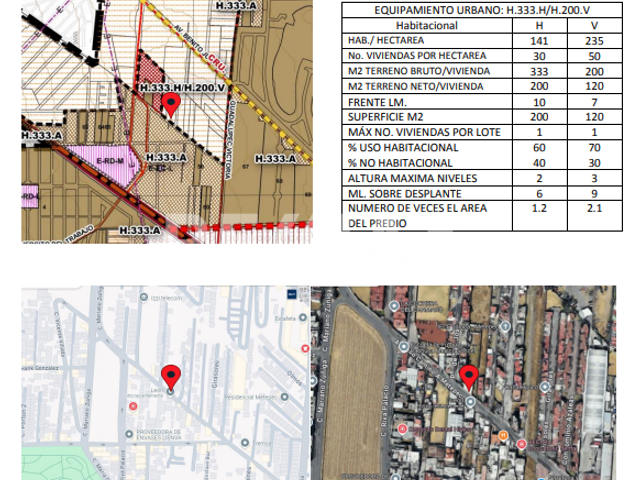Select the V column header in the table
The height and width of the screenshot is (480, 640).
tap(594, 25)
